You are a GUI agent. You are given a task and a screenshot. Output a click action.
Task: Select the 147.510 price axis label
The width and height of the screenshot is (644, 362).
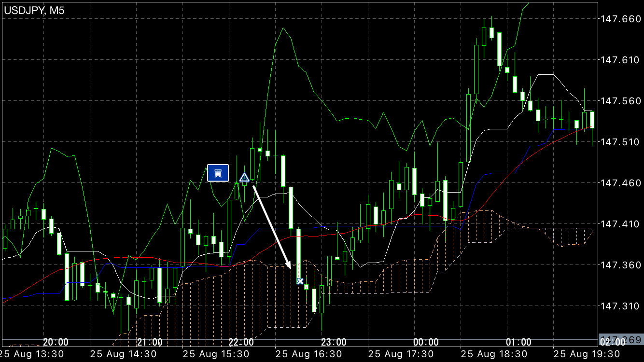(x=621, y=142)
